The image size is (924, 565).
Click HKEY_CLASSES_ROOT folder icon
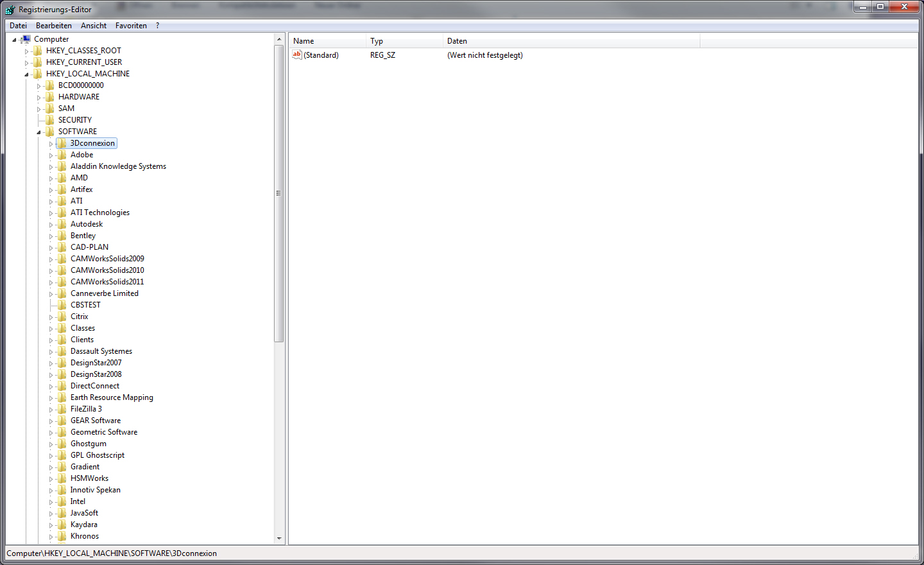point(38,51)
